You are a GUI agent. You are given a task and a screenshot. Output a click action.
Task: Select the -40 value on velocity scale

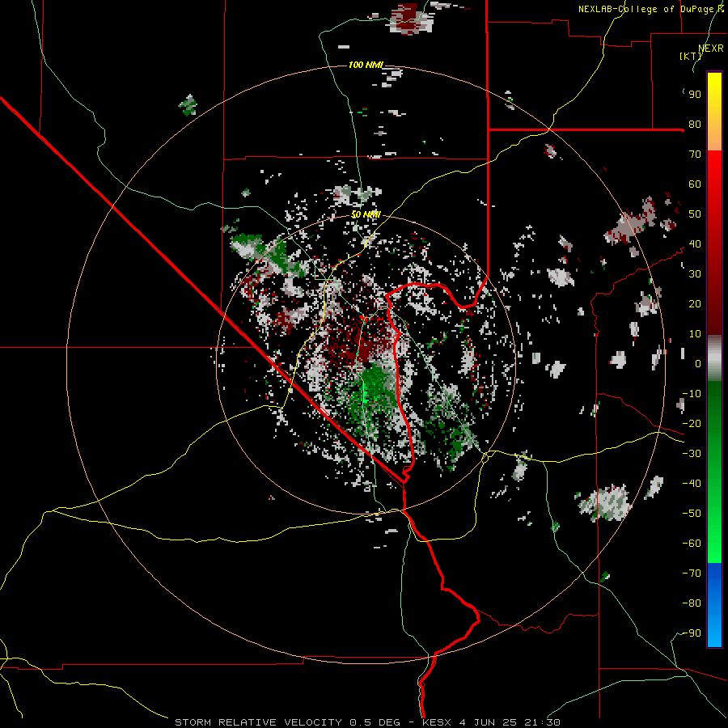692,484
